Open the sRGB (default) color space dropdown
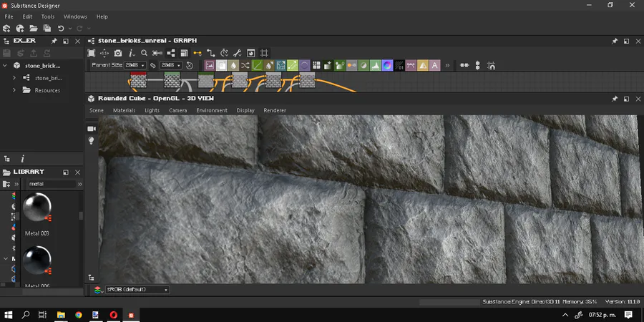Image resolution: width=644 pixels, height=322 pixels. coord(137,290)
